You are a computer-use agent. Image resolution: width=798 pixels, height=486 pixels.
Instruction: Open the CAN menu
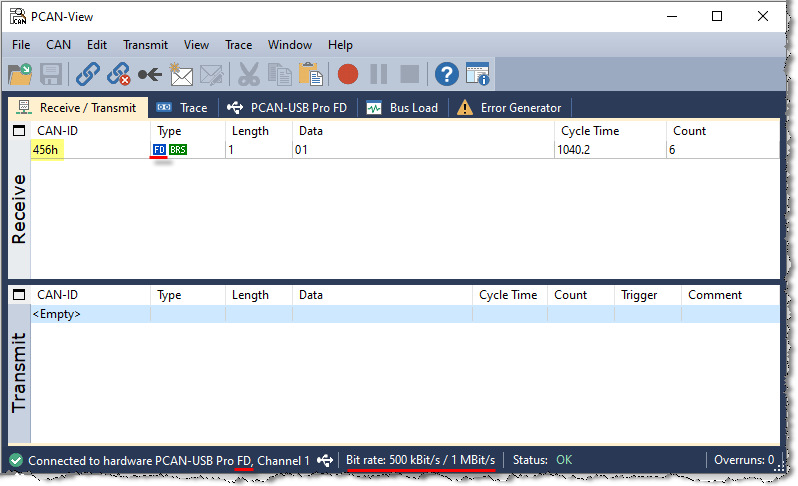pyautogui.click(x=59, y=45)
